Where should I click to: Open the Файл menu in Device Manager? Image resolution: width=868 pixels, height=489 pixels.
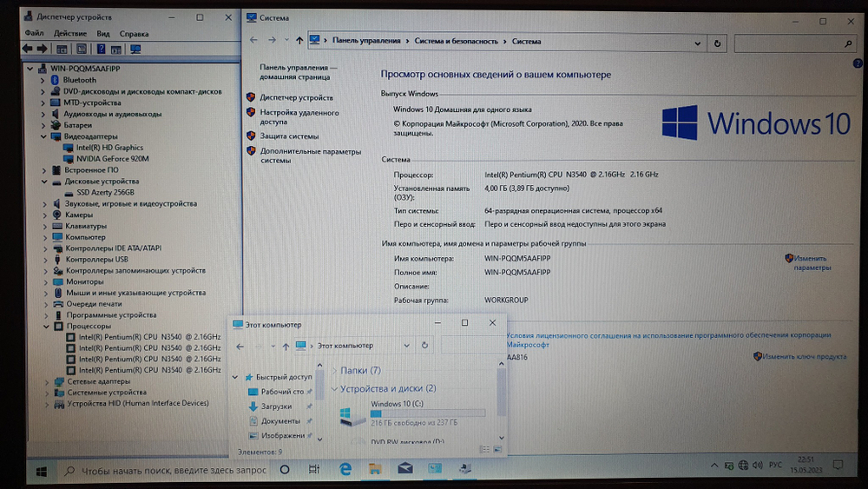click(35, 33)
